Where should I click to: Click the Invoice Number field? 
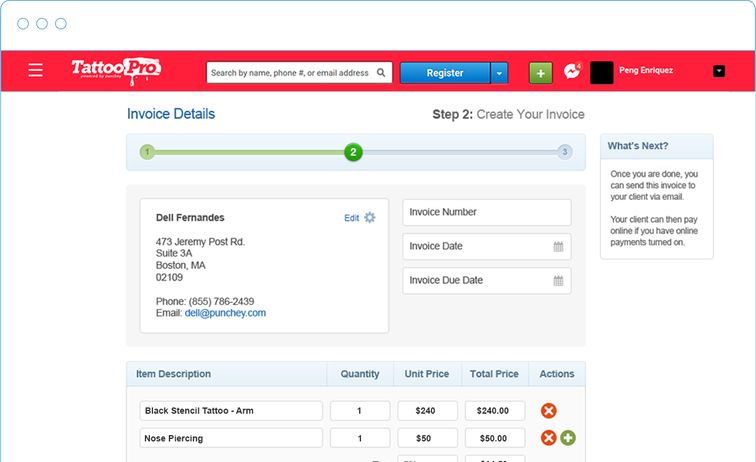click(x=486, y=212)
